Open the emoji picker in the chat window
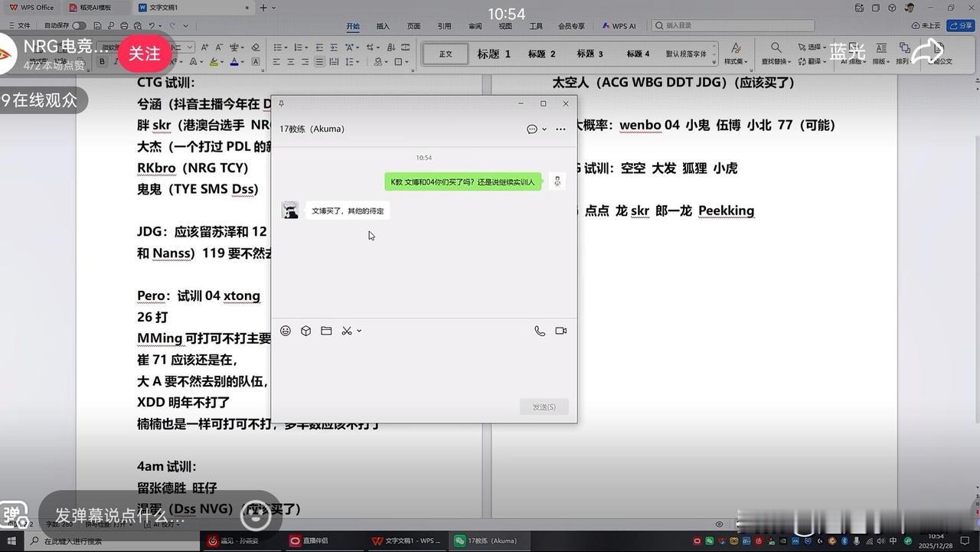The width and height of the screenshot is (980, 552). [x=286, y=331]
